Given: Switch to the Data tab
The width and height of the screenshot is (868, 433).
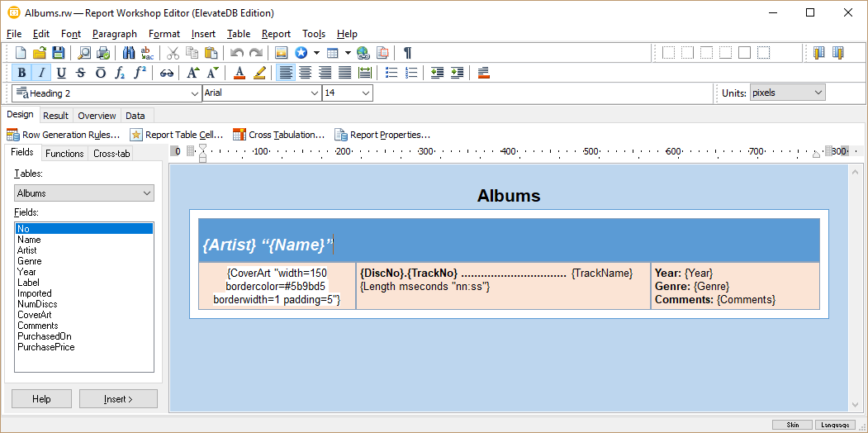Looking at the screenshot, I should (135, 116).
